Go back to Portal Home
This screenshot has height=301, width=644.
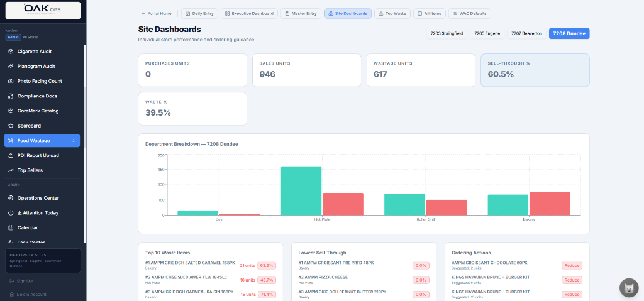pos(156,14)
